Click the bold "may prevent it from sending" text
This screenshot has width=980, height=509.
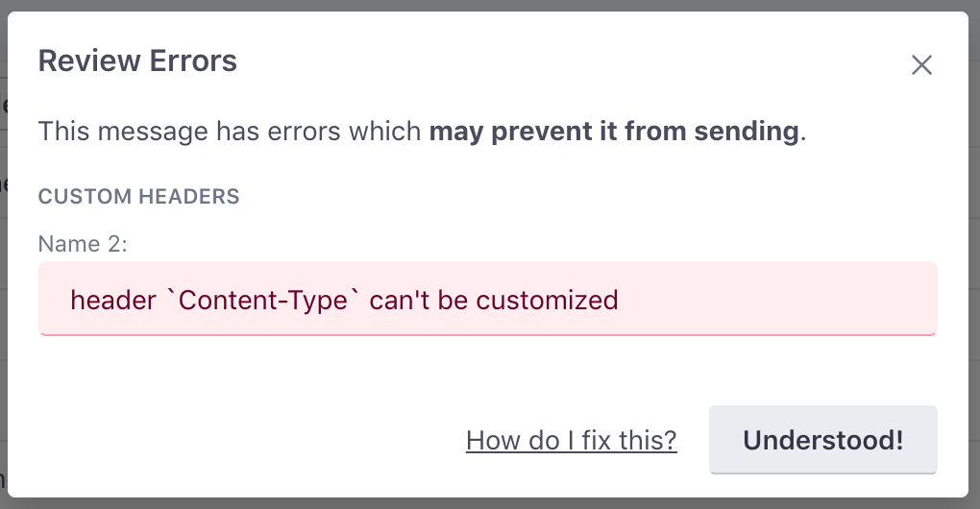(613, 131)
